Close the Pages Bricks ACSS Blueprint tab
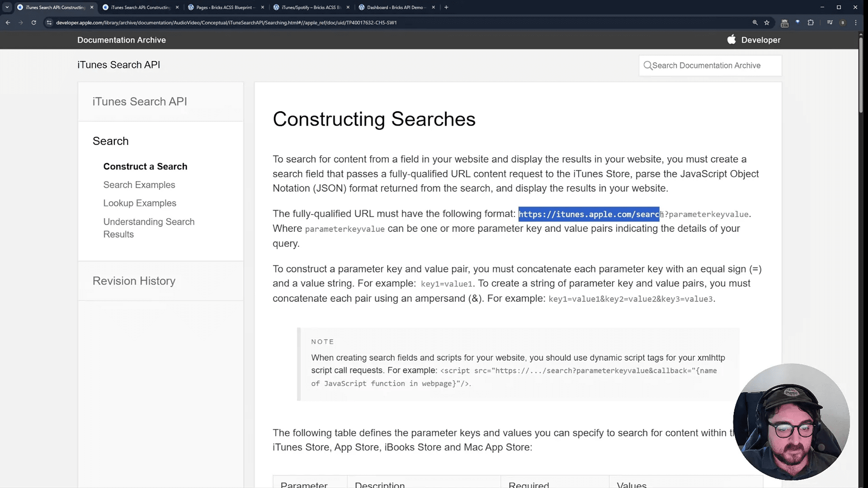Image resolution: width=868 pixels, height=488 pixels. coord(263,7)
